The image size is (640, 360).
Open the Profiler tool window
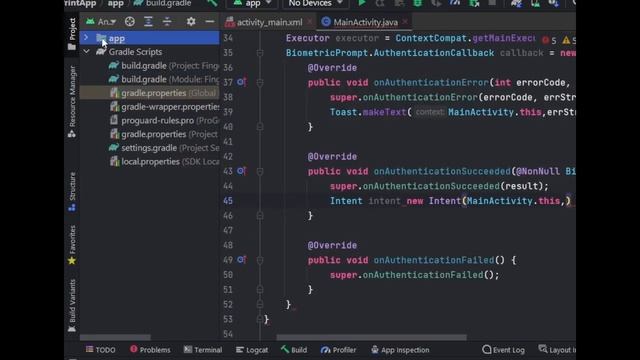(338, 350)
